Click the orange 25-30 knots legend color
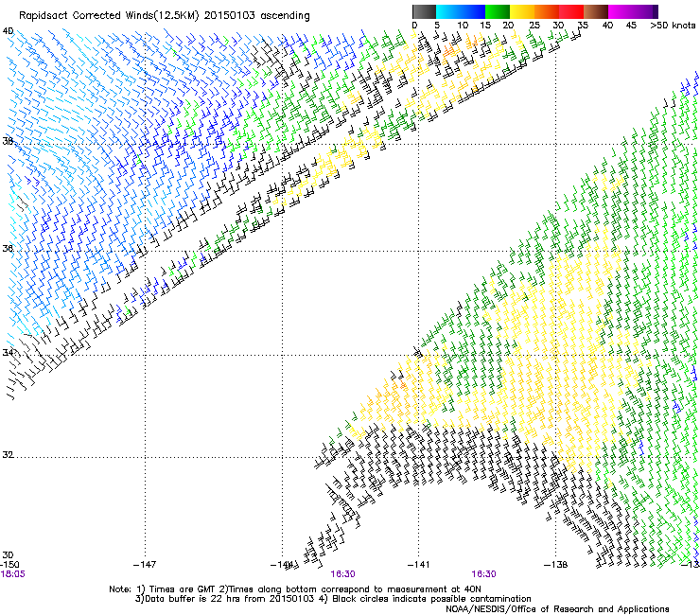Image resolution: width=700 pixels, height=615 pixels. 547,11
